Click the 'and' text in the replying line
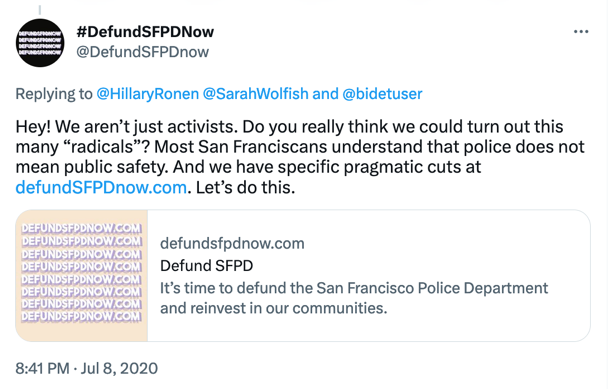 325,94
